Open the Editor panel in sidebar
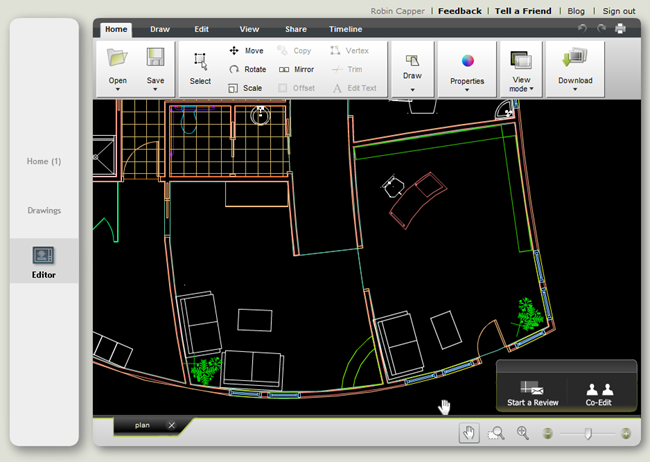This screenshot has height=462, width=650. (44, 262)
